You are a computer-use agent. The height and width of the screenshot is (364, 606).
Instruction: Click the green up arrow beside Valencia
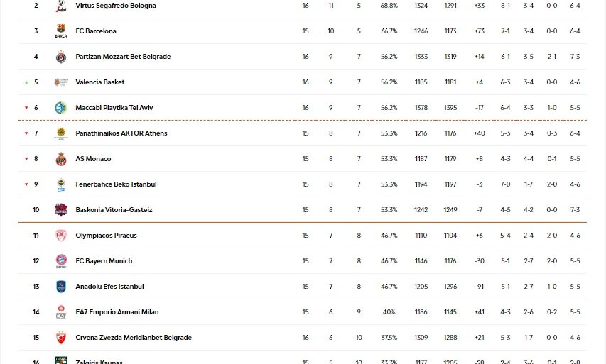coord(26,82)
